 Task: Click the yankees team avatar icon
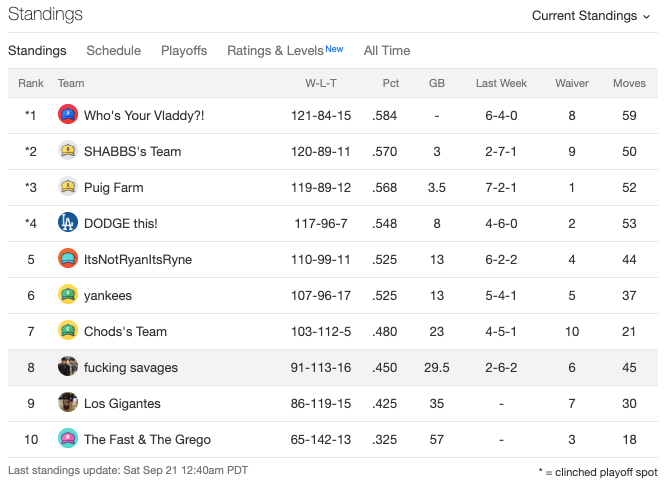pyautogui.click(x=68, y=295)
